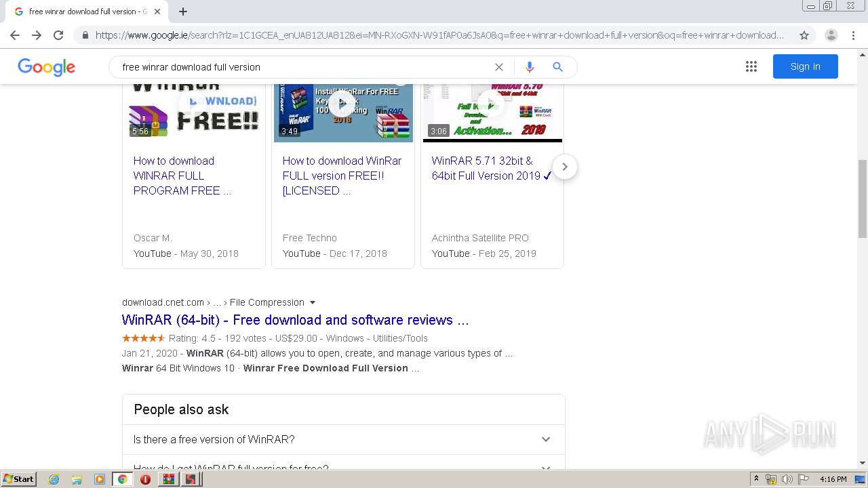Viewport: 868px width, 488px height.
Task: Open the Chrome profile avatar menu
Action: pyautogui.click(x=831, y=35)
